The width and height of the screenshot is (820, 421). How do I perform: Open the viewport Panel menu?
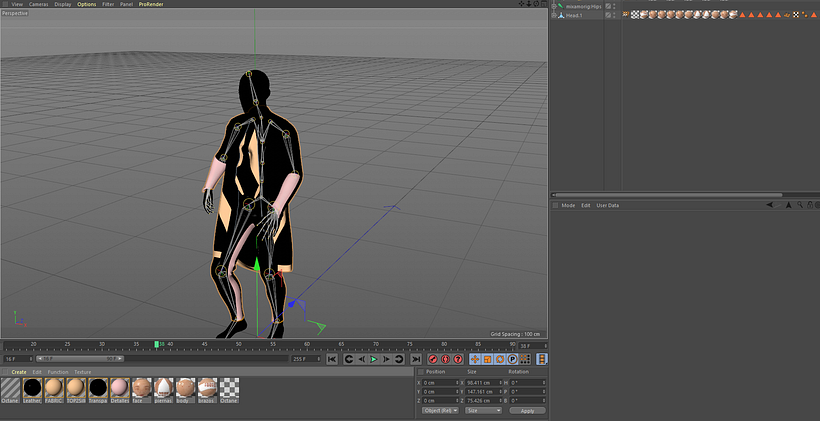127,4
